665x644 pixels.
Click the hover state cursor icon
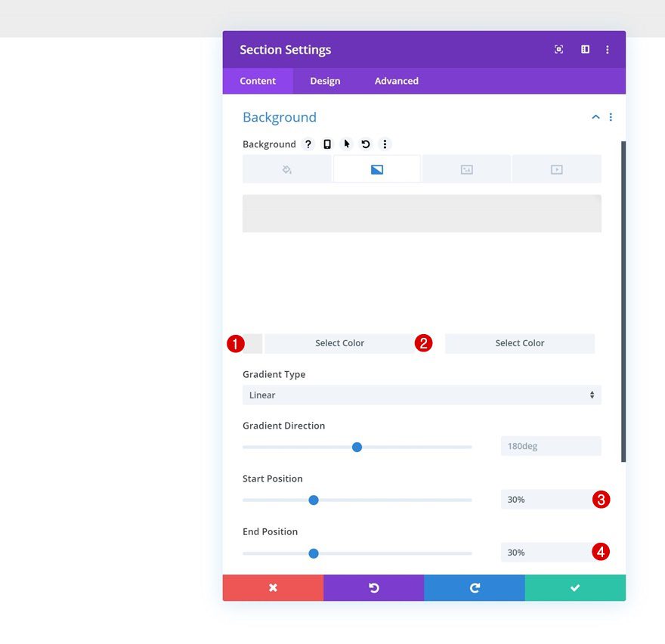click(x=346, y=144)
